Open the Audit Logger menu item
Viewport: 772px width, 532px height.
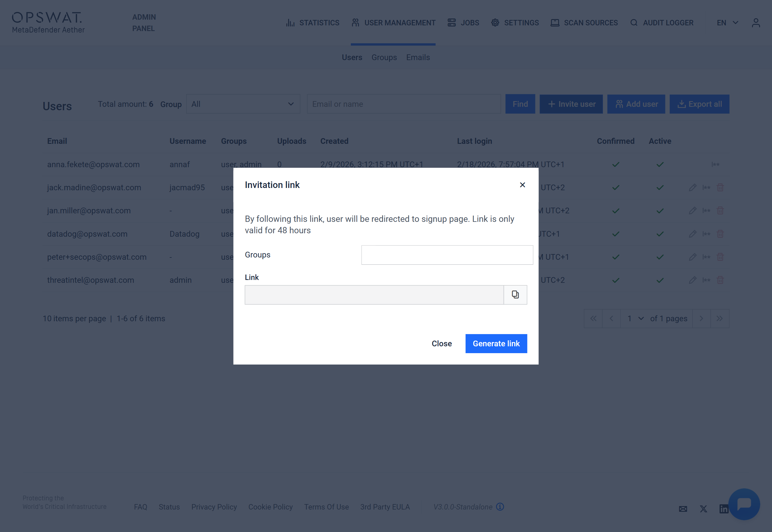[662, 23]
